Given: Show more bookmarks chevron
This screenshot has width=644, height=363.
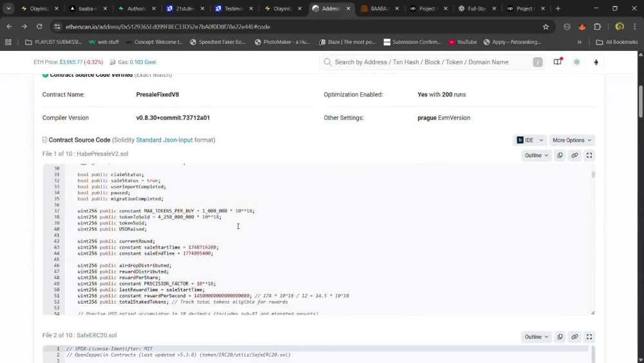Looking at the screenshot, I should tap(579, 42).
